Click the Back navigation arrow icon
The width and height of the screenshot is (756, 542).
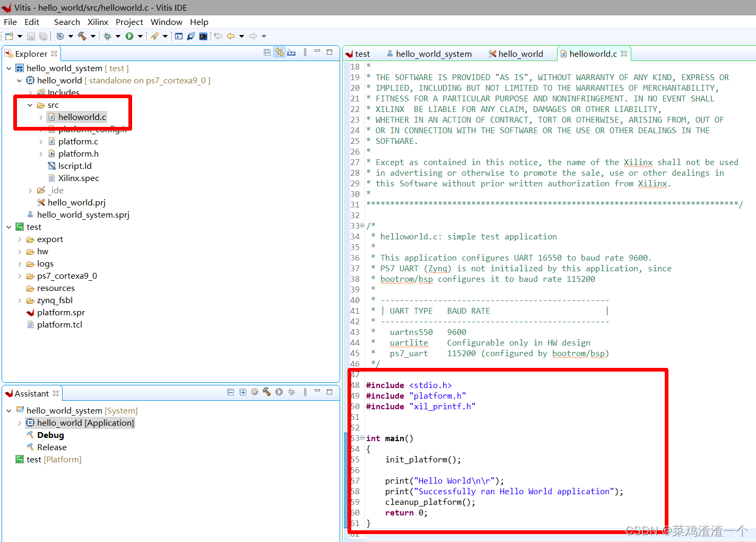[x=230, y=36]
